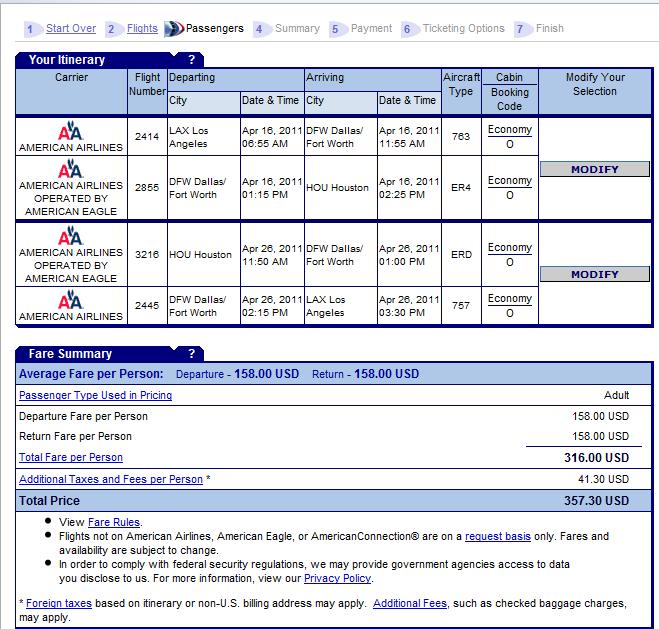Click the Adult passenger type value
This screenshot has width=659, height=629.
coord(617,395)
